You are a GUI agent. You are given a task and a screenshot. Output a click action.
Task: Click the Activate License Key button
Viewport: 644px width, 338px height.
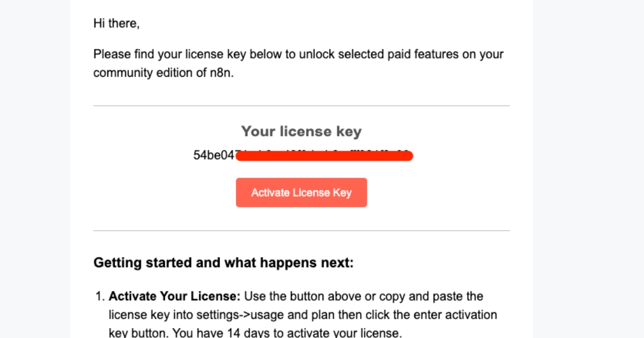tap(302, 193)
